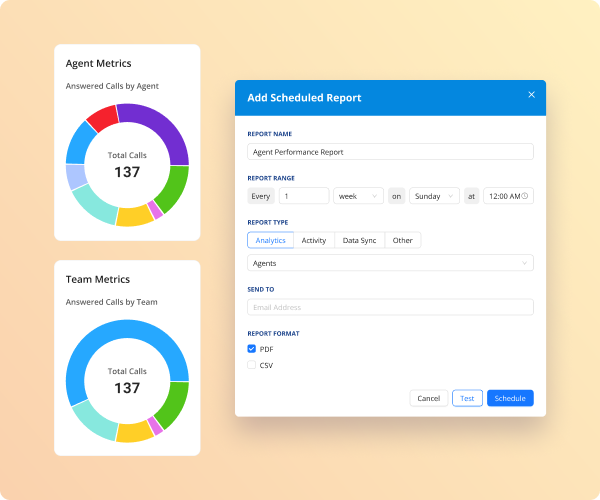Click red segment in Agent Metrics chart
The width and height of the screenshot is (600, 500).
point(103,118)
